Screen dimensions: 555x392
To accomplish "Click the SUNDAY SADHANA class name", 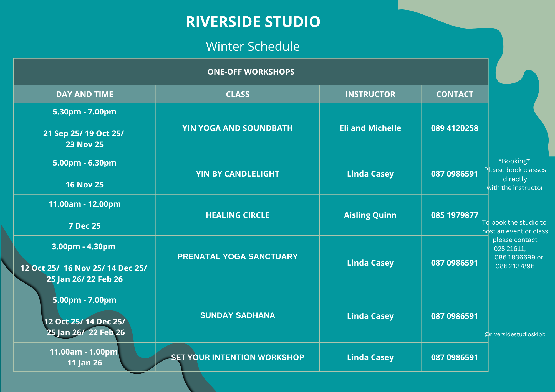I will click(x=238, y=315).
